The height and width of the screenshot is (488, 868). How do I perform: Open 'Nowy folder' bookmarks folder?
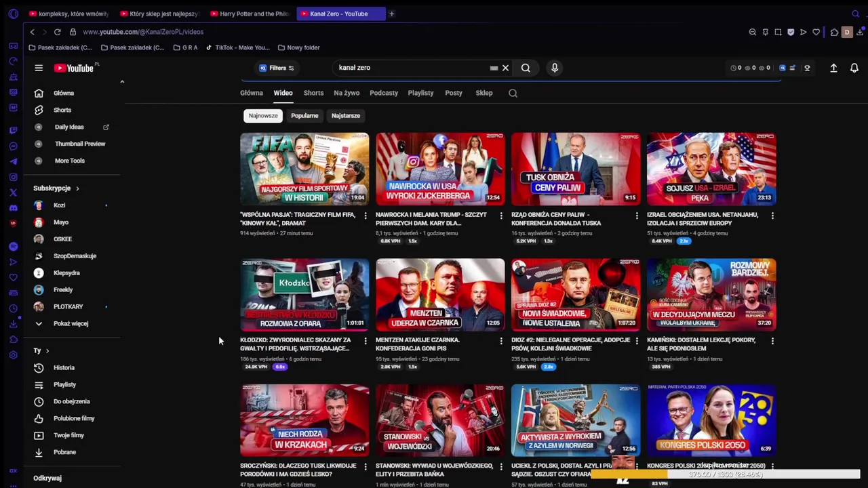pos(298,47)
